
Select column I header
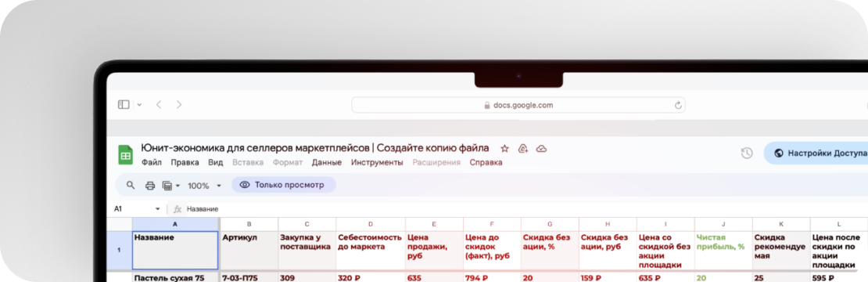click(665, 224)
